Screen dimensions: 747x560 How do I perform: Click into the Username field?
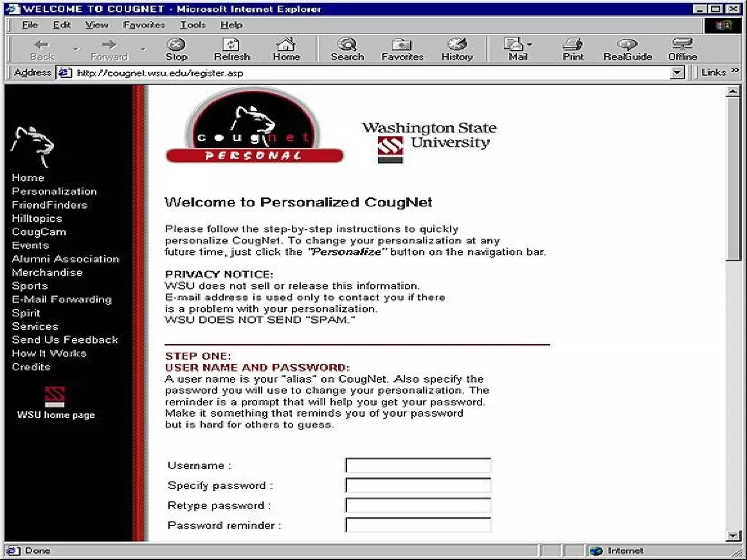point(418,466)
